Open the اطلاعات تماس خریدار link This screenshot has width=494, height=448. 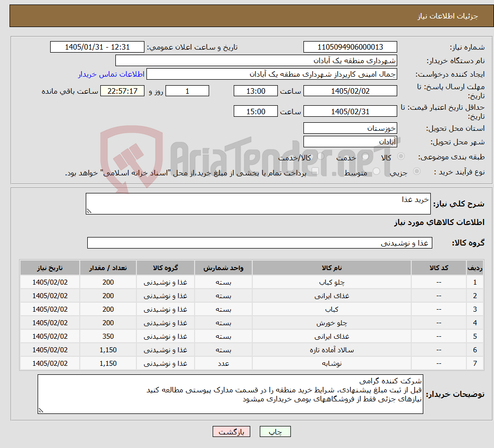point(111,74)
